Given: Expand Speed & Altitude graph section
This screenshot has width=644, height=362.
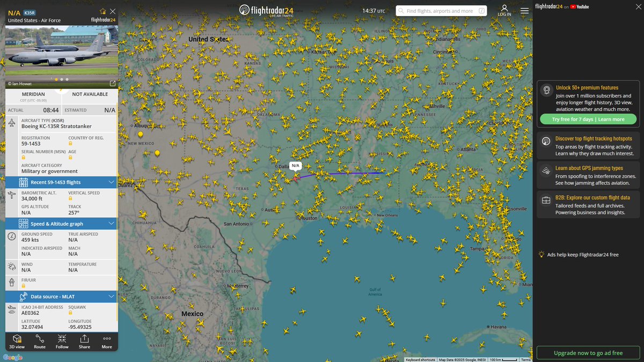Looking at the screenshot, I should (x=61, y=224).
